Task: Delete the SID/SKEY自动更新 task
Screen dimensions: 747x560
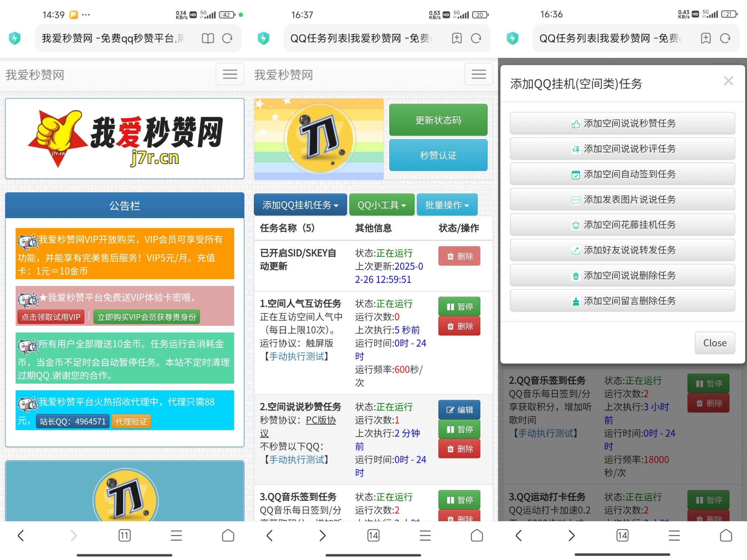Action: [459, 256]
